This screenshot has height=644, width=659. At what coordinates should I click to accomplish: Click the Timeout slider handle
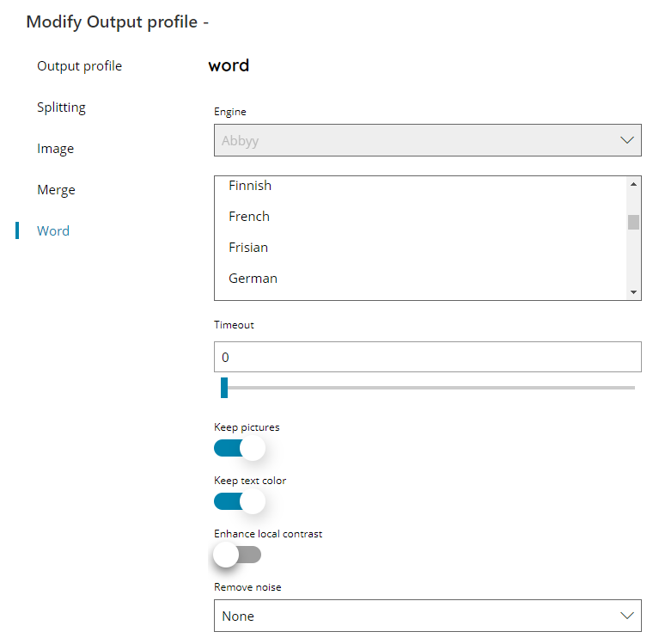pyautogui.click(x=224, y=388)
